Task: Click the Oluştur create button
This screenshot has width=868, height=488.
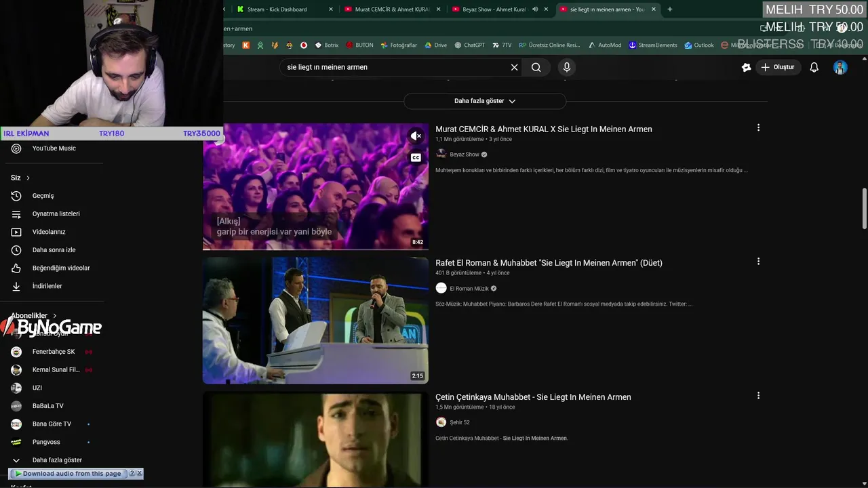Action: [x=778, y=67]
